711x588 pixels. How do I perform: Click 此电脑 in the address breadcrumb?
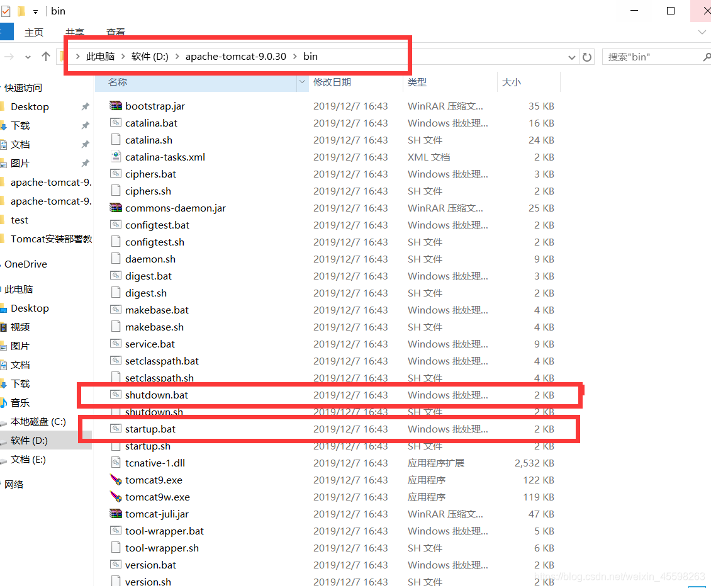(x=100, y=57)
